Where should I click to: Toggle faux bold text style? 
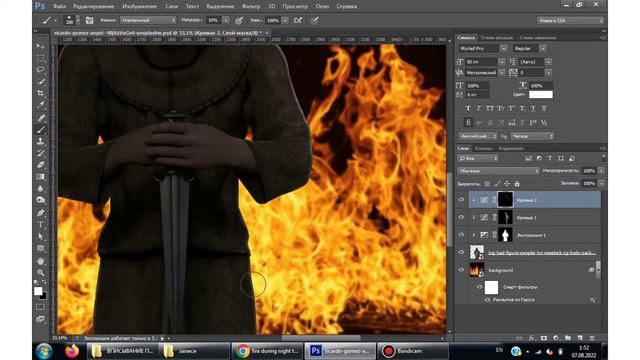pyautogui.click(x=468, y=109)
